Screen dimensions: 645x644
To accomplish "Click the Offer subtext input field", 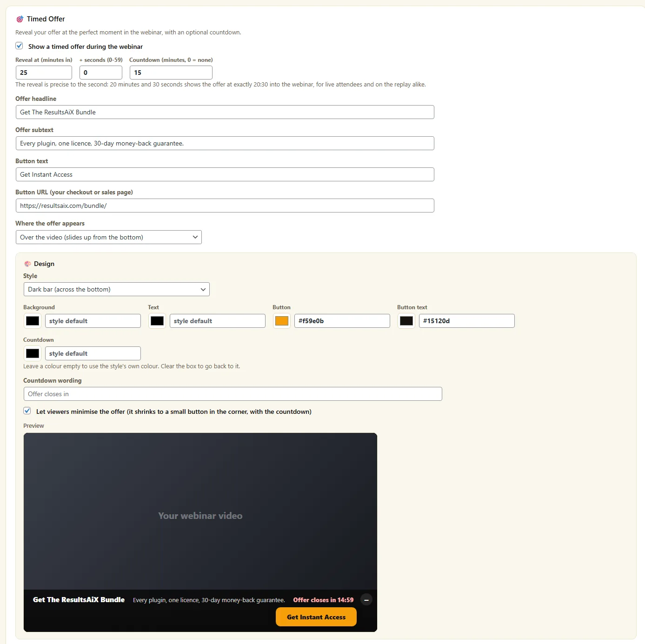I will 225,143.
